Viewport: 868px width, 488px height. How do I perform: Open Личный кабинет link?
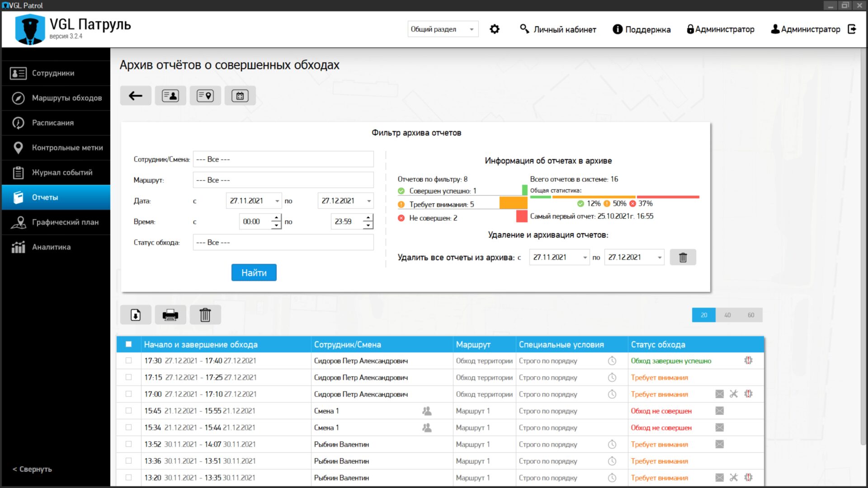click(558, 29)
